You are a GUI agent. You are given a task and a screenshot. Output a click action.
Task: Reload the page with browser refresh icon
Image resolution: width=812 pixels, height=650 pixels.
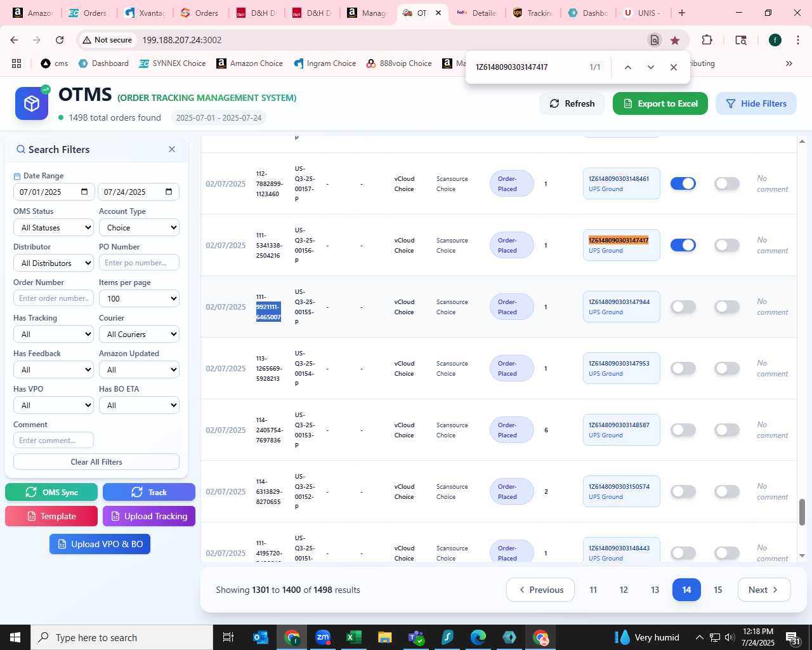coord(60,40)
